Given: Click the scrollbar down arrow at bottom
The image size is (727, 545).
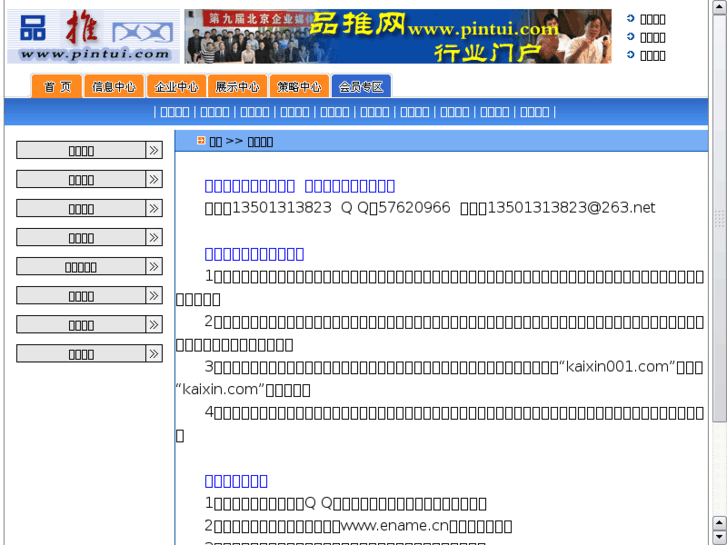Looking at the screenshot, I should (720, 537).
